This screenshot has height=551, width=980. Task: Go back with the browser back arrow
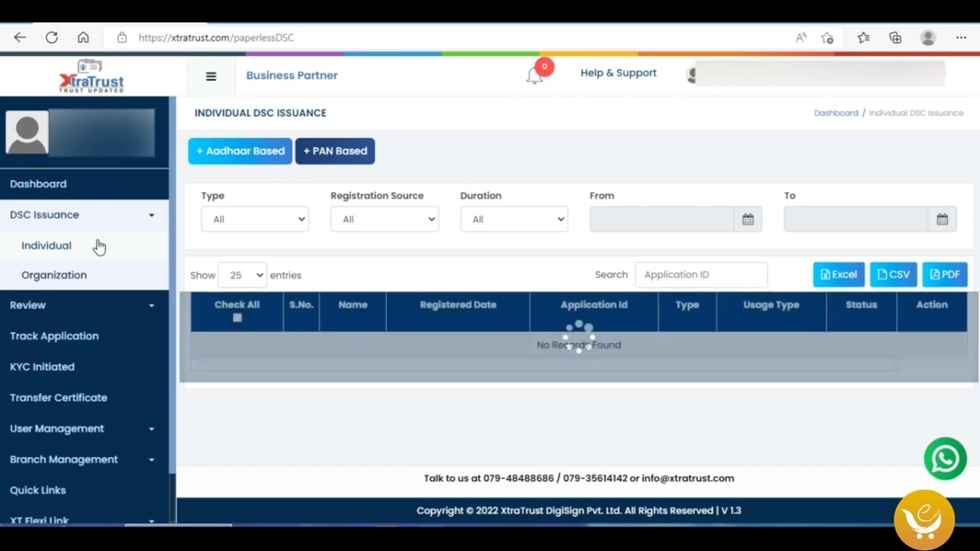coord(20,37)
